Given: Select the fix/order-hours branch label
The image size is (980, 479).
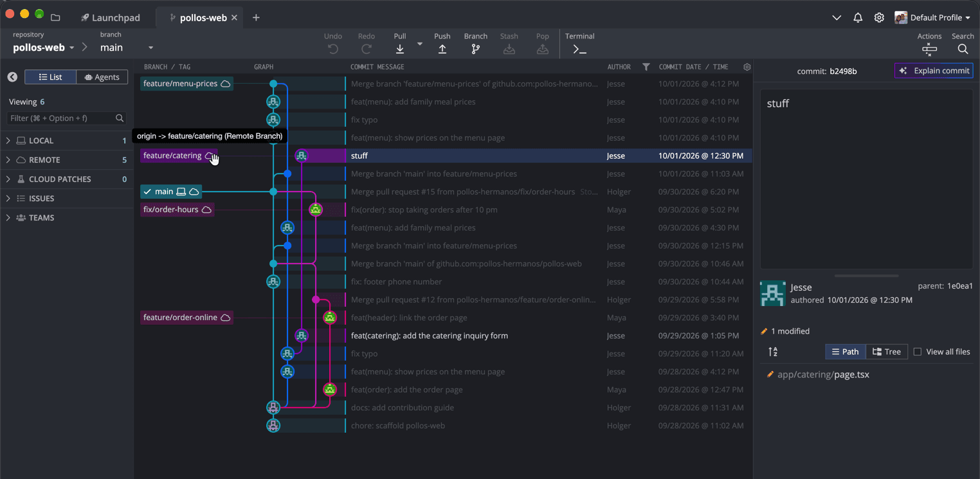Looking at the screenshot, I should pos(177,210).
